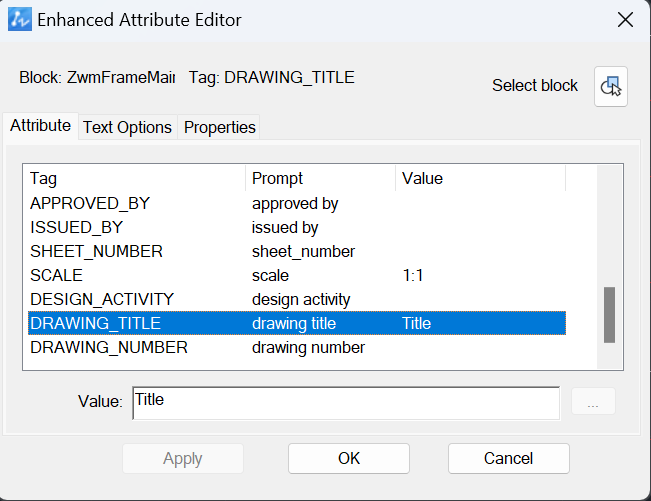
Task: Switch to the Text Options tab
Action: (x=127, y=127)
